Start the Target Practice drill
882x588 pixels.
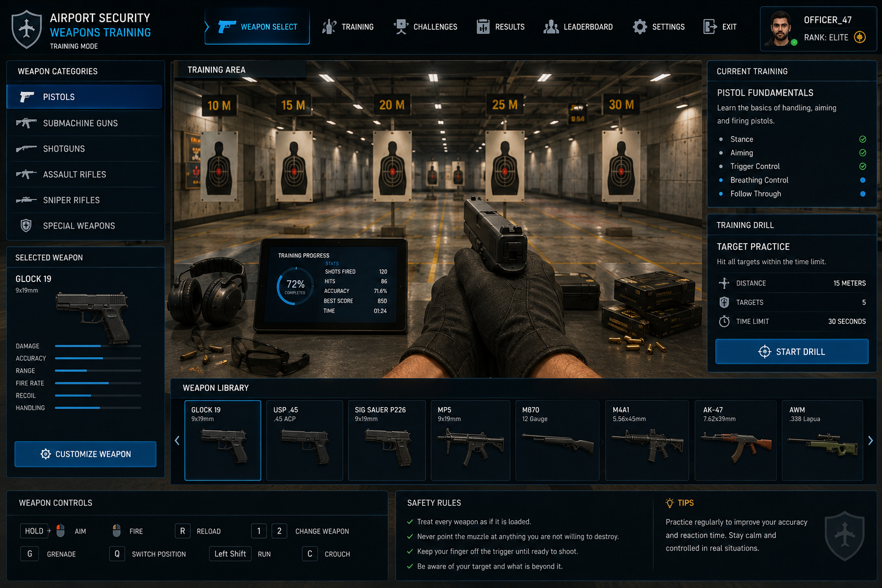pos(792,351)
